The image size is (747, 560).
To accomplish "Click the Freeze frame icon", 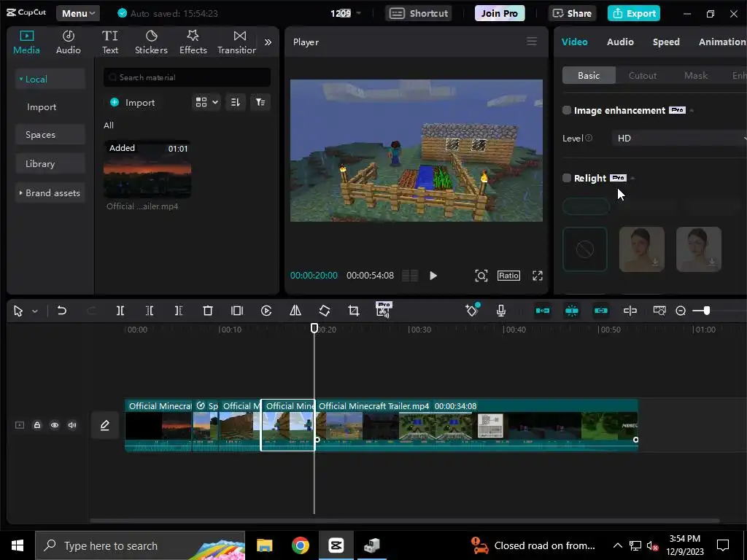I will pos(237,311).
